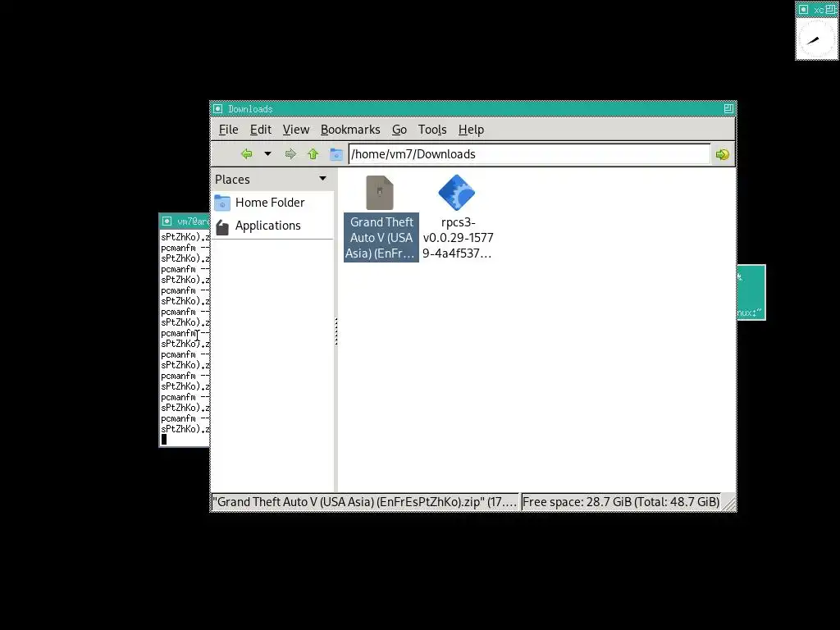
Task: Open the View menu
Action: click(295, 130)
